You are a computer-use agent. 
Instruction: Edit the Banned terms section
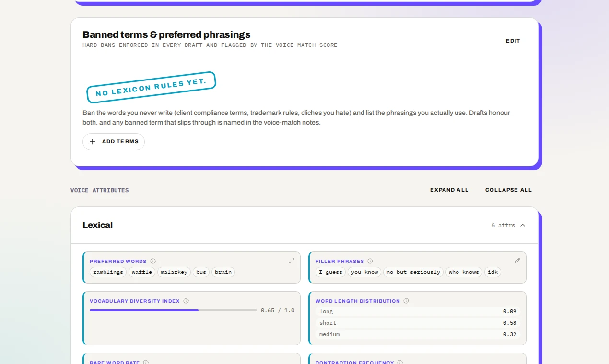click(x=513, y=41)
